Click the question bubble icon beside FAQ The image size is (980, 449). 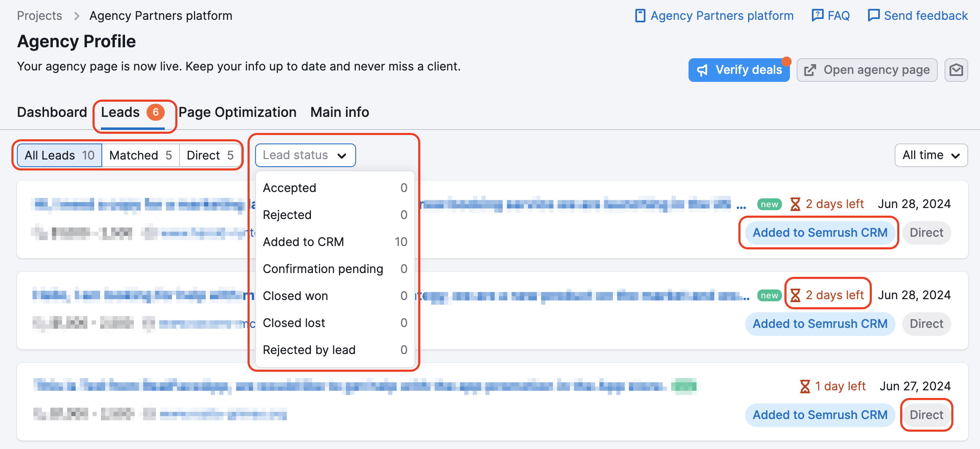tap(818, 15)
